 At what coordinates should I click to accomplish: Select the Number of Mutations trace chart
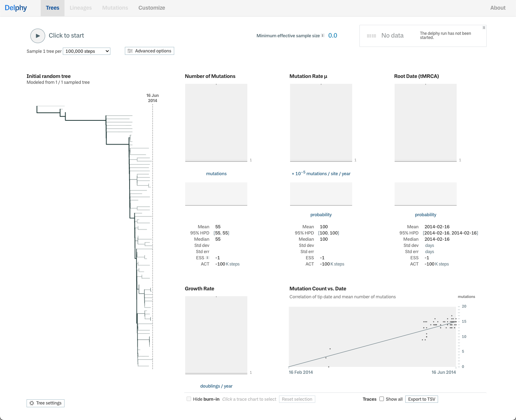(216, 123)
